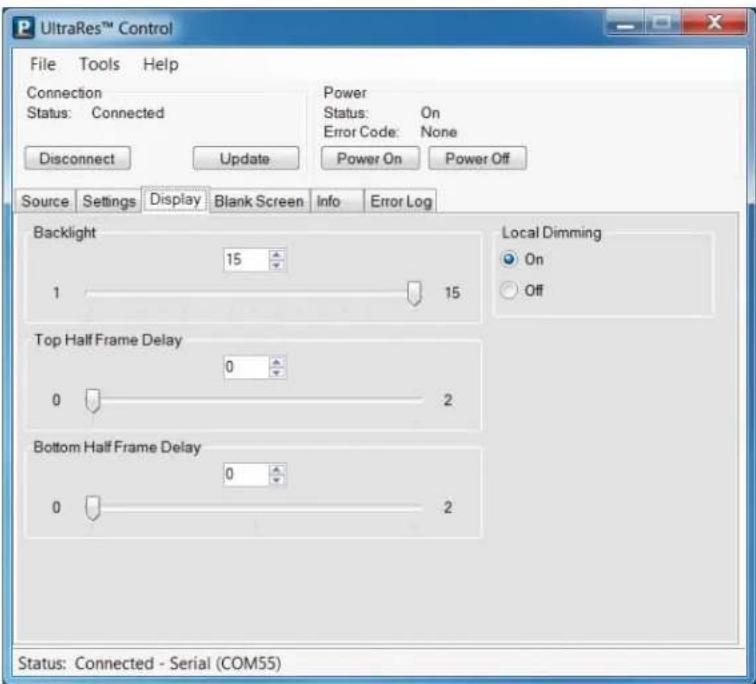
Task: Decrease Bottom Half Frame Delay value
Action: [277, 480]
